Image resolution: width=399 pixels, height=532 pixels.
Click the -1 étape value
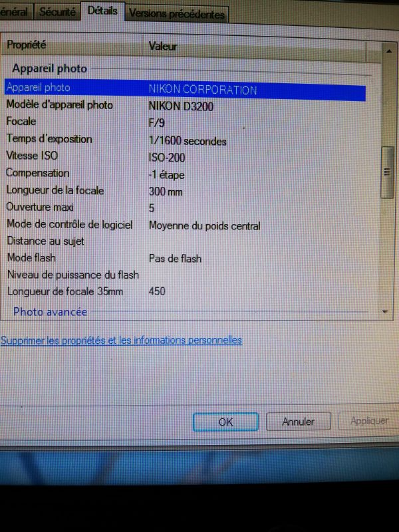[x=167, y=175]
